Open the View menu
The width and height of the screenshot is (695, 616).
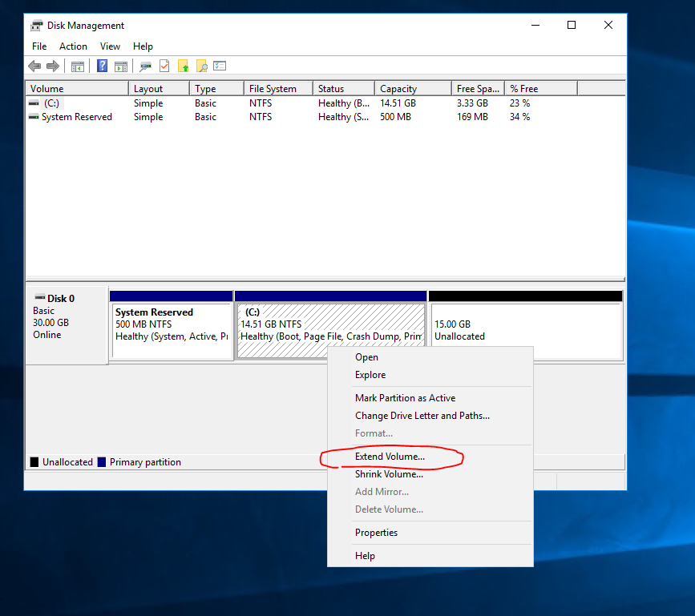[110, 46]
